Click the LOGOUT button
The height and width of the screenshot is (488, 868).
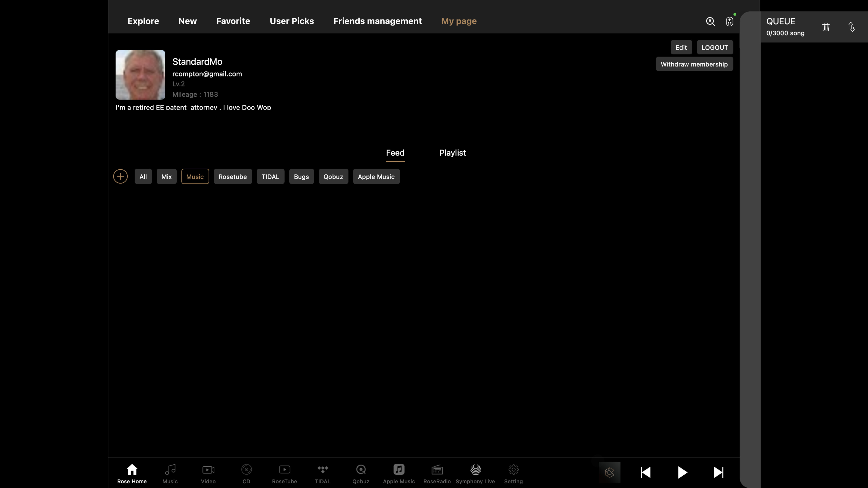715,47
